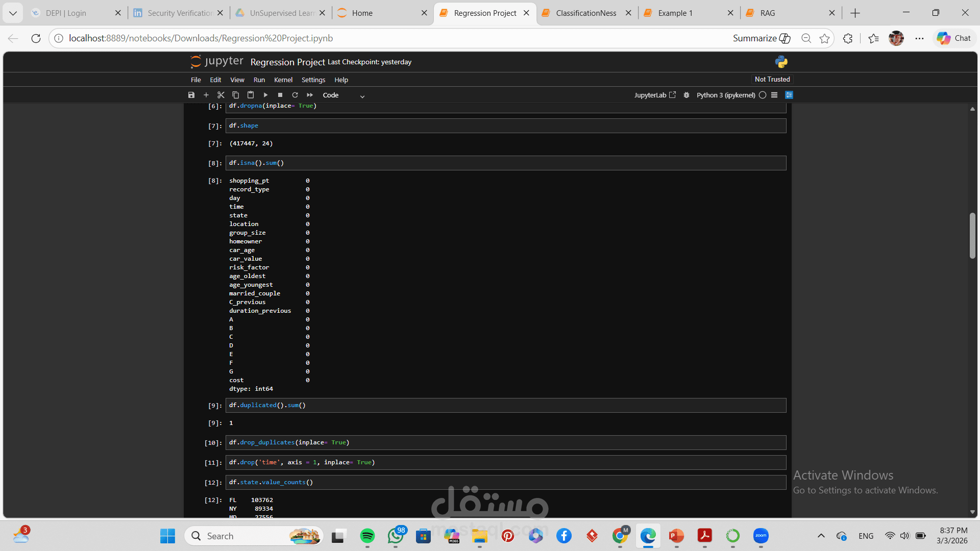Open the cell type Code dropdown
This screenshot has height=551, width=980.
344,95
